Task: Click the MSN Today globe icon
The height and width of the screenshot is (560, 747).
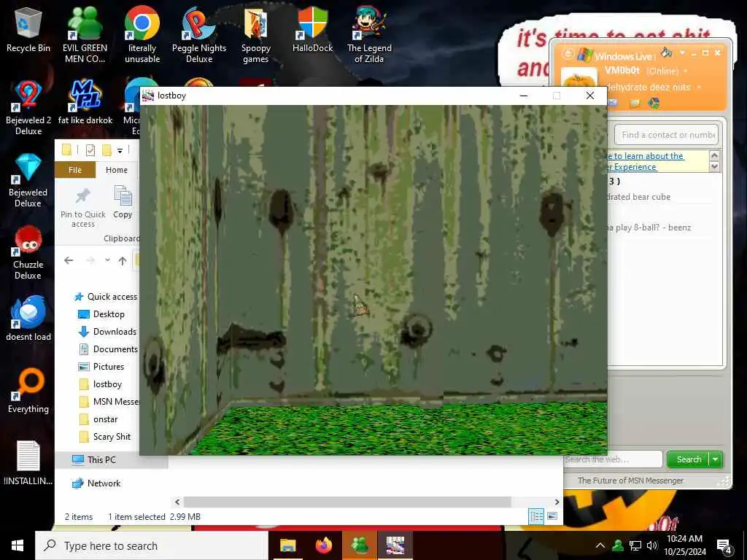Action: 654,103
